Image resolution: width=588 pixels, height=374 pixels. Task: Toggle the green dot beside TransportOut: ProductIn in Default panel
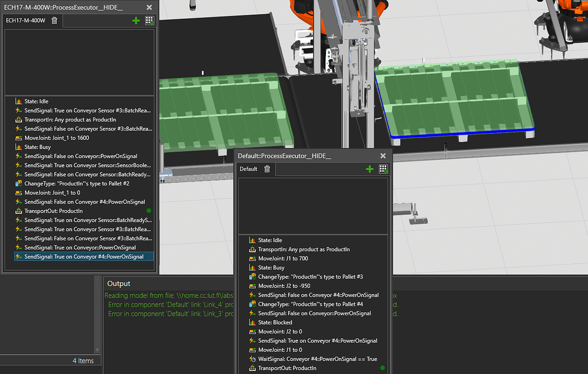pyautogui.click(x=382, y=368)
